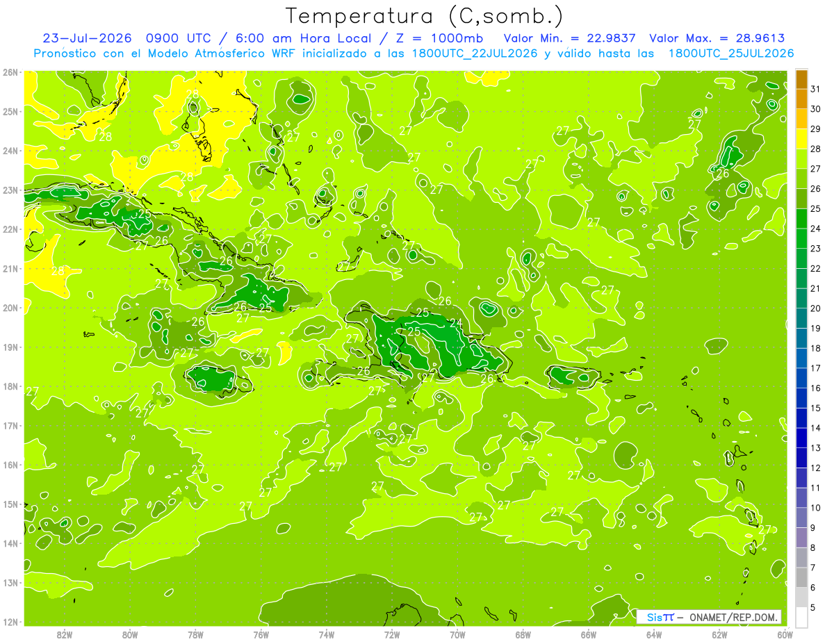Pick the yellow swatch between 28 and 29
Viewport: 834px width, 644px height.
pyautogui.click(x=801, y=139)
